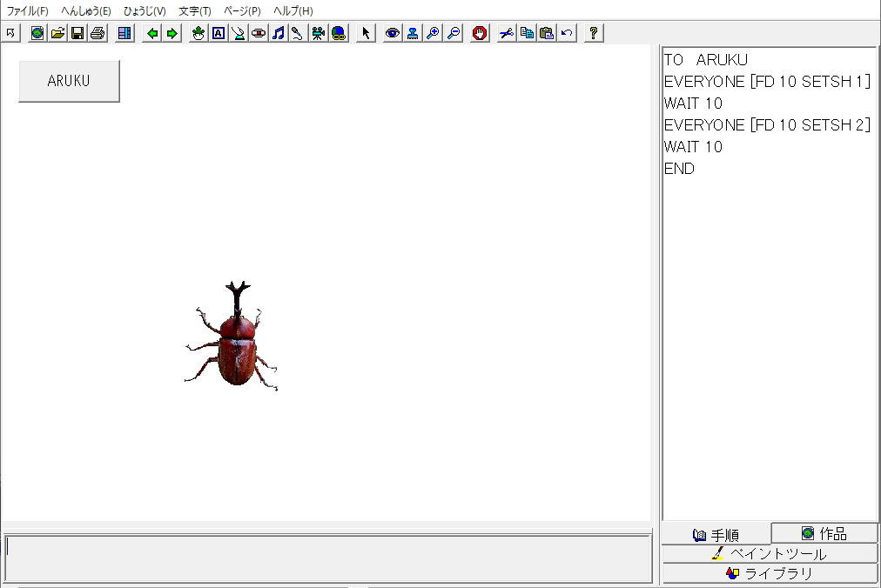Click the microphone recording icon

point(298,33)
